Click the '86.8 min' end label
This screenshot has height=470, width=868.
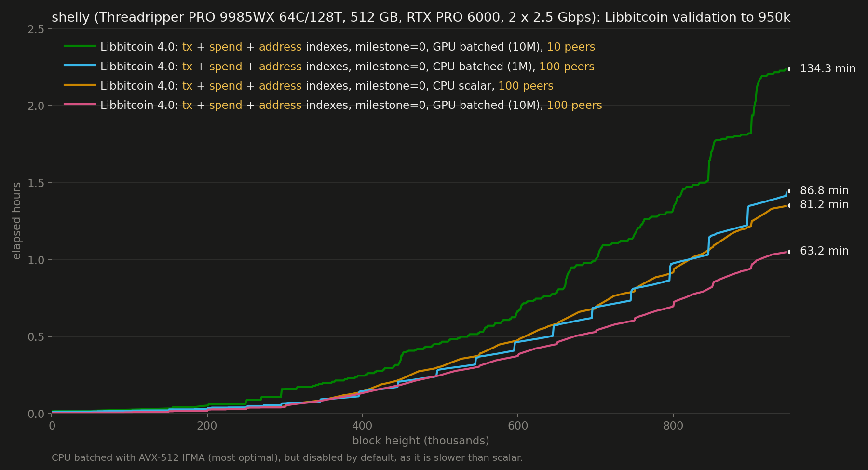pyautogui.click(x=824, y=191)
